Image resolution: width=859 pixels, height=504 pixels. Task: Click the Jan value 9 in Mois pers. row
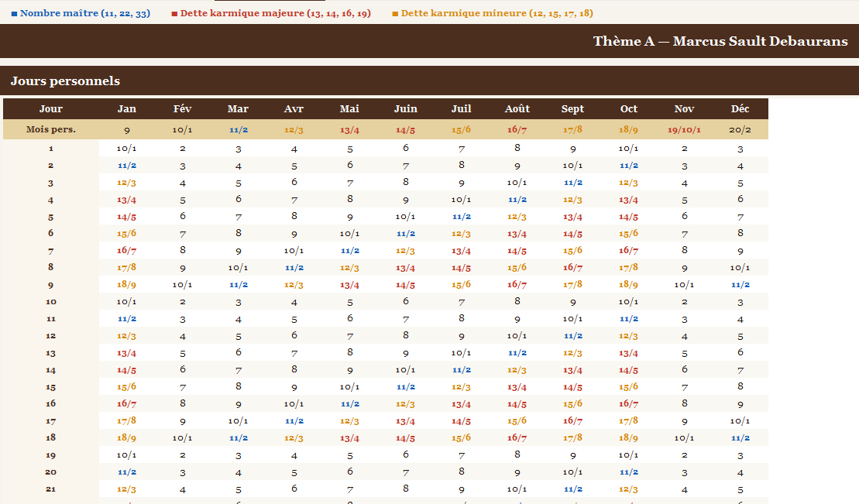[x=126, y=130]
